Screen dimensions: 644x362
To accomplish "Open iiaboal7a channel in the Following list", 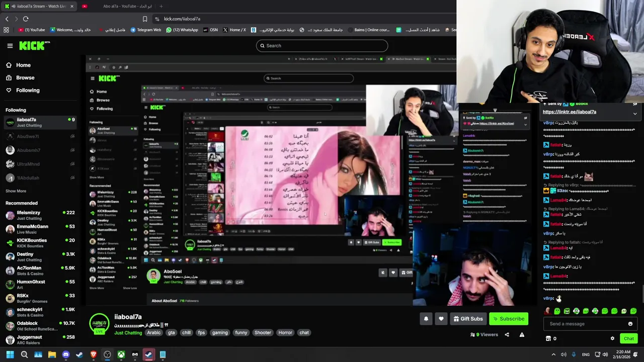I will [39, 122].
